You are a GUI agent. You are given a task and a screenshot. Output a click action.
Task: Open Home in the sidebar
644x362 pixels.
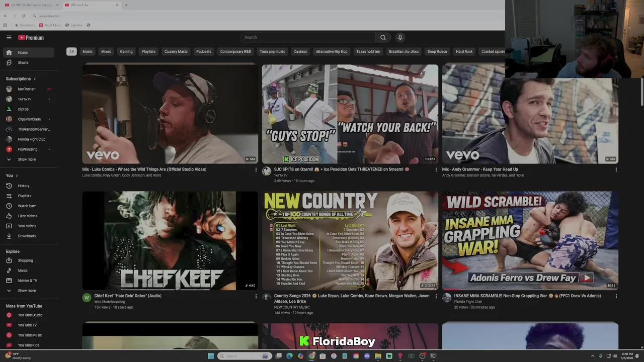point(30,52)
